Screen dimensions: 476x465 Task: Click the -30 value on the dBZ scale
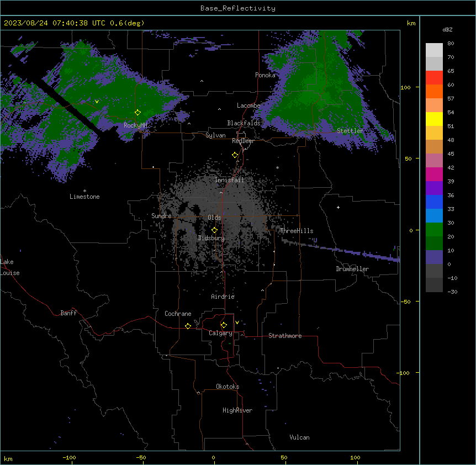(452, 292)
